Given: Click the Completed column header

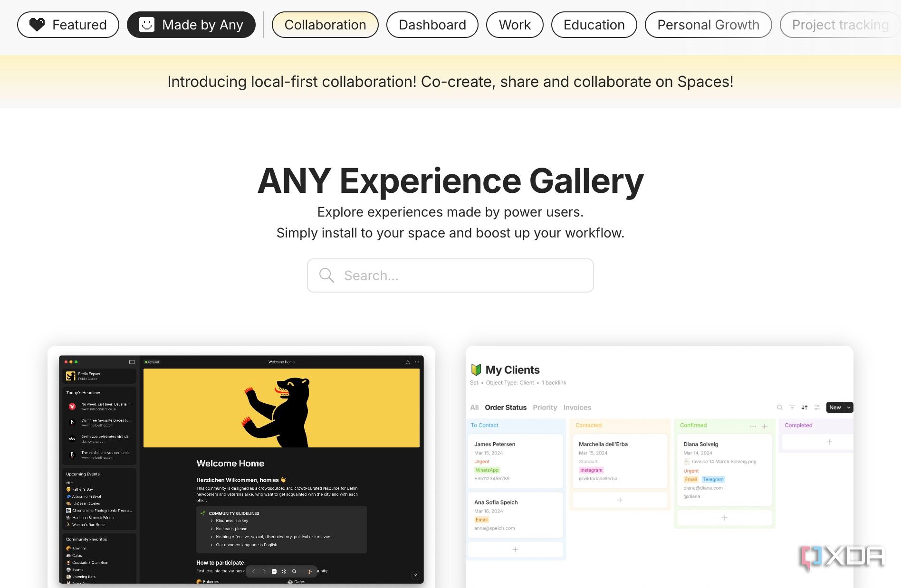Looking at the screenshot, I should coord(798,426).
